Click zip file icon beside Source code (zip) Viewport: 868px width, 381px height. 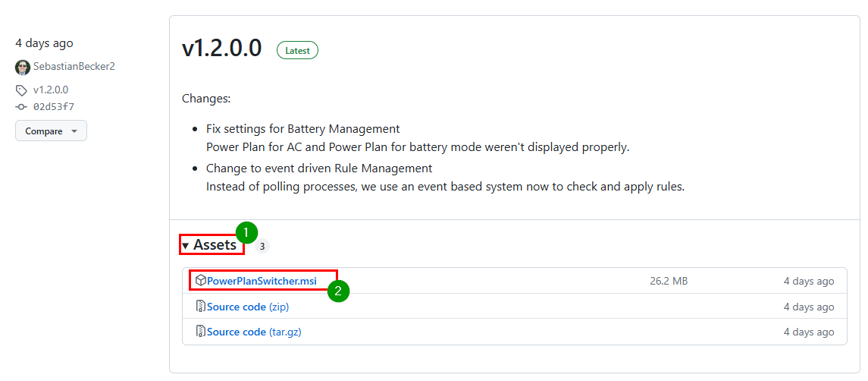pos(200,306)
